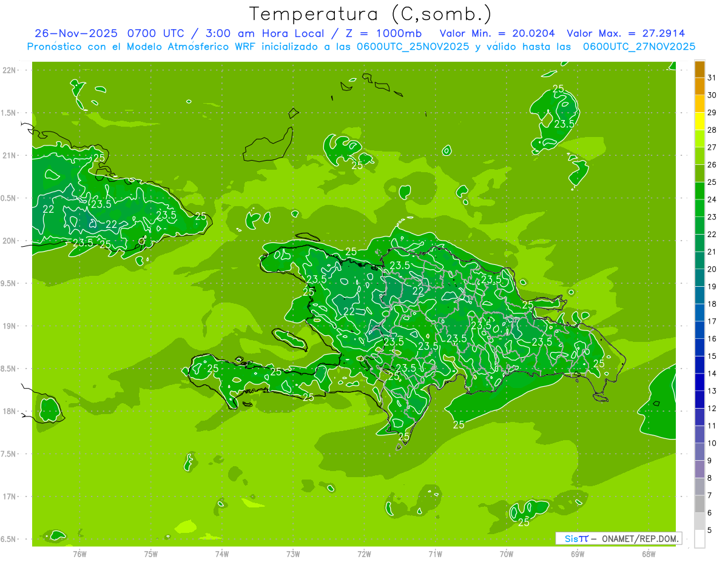Click the '16' label on the color scale
This screenshot has width=728, height=562.
pos(712,339)
